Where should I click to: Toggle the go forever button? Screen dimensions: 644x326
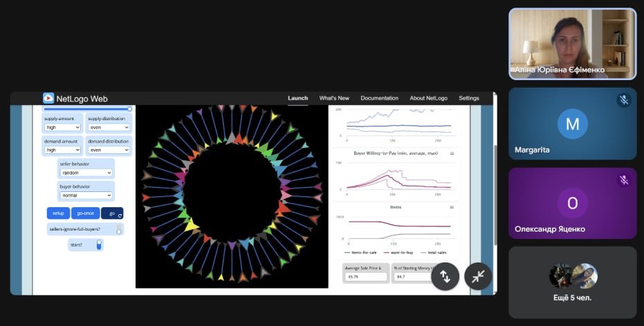[x=112, y=213]
